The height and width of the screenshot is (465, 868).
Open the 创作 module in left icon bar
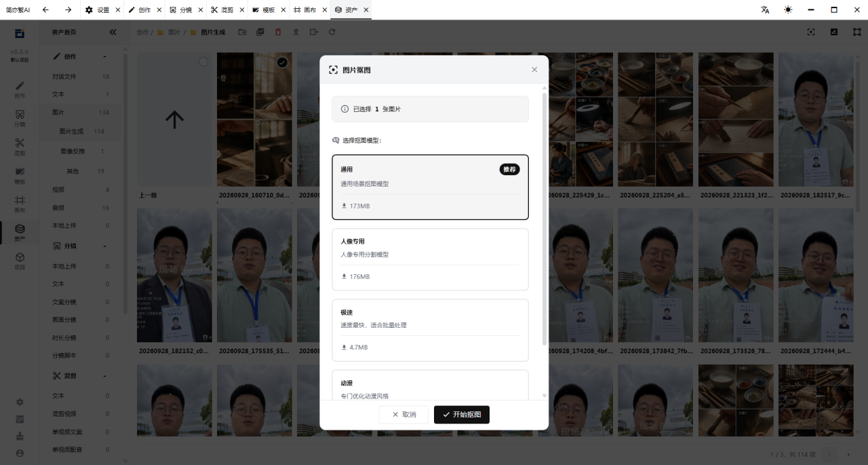(x=20, y=90)
